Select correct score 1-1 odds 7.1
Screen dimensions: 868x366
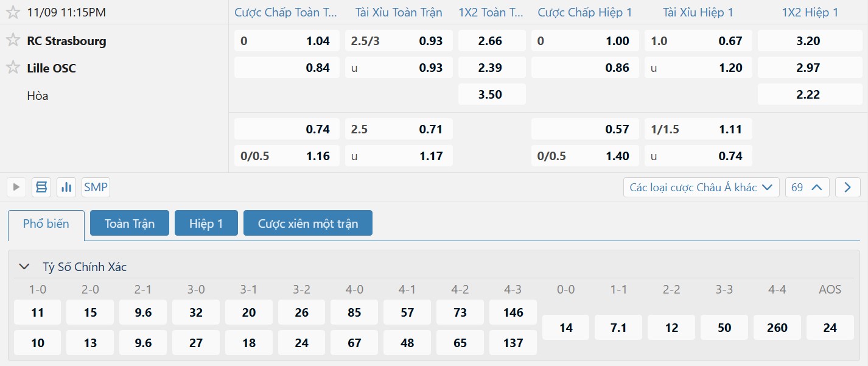tap(618, 328)
